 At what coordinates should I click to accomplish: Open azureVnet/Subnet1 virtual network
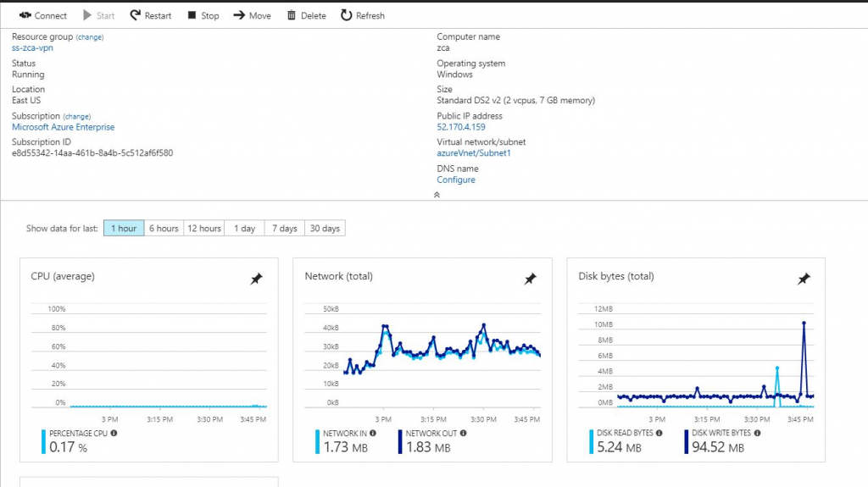474,153
